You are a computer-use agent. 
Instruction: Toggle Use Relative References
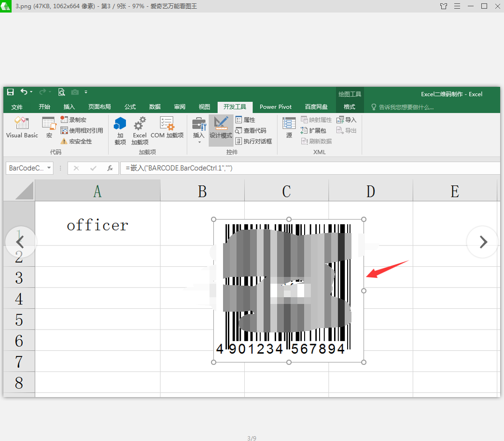coord(82,130)
